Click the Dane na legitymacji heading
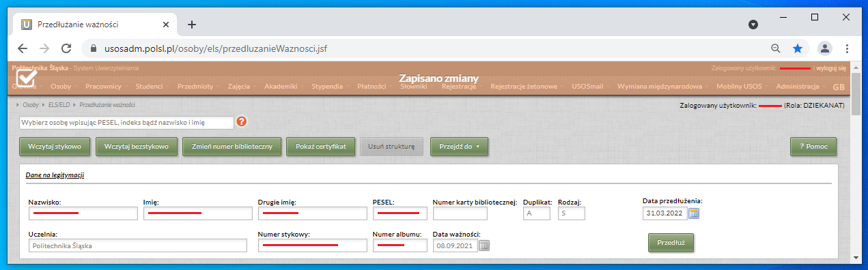The image size is (868, 270). pyautogui.click(x=55, y=175)
